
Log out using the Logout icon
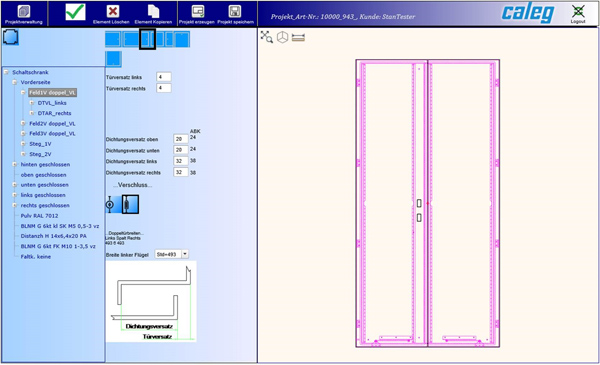click(578, 11)
